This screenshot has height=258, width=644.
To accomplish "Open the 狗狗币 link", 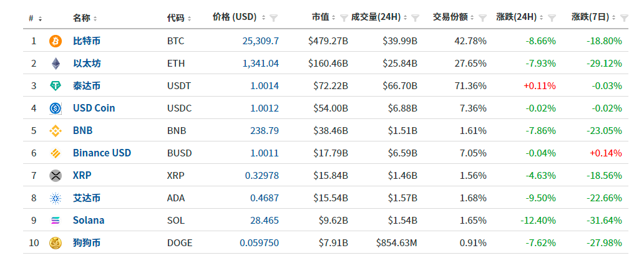I will click(x=87, y=243).
